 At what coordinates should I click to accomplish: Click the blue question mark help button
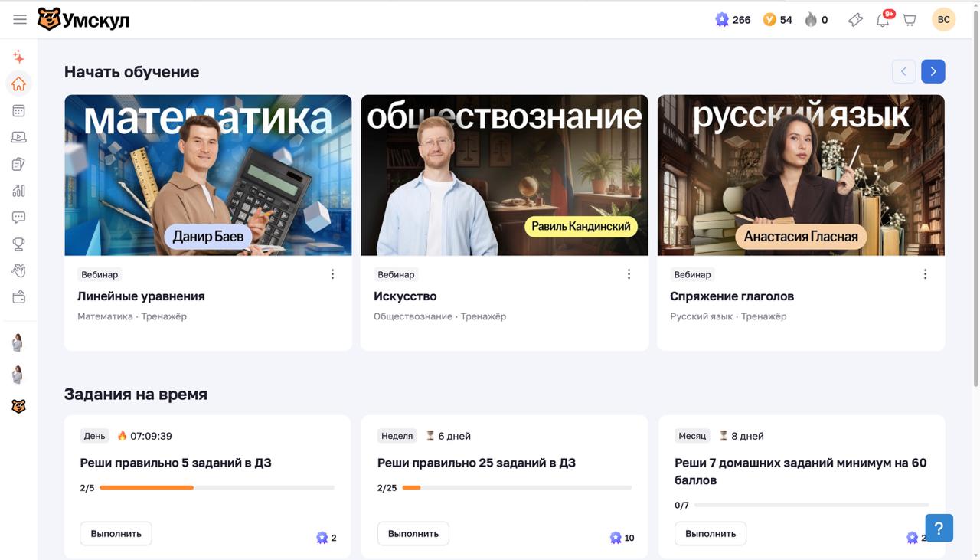coord(939,528)
